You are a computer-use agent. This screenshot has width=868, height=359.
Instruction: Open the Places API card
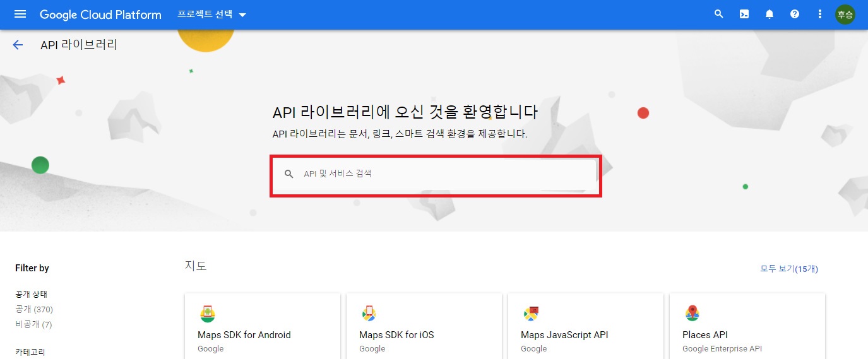[x=747, y=326]
